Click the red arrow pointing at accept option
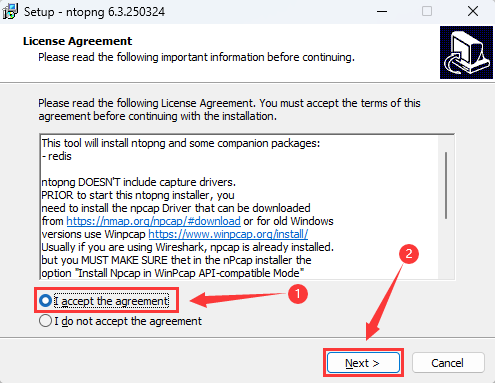The width and height of the screenshot is (495, 383). click(238, 299)
